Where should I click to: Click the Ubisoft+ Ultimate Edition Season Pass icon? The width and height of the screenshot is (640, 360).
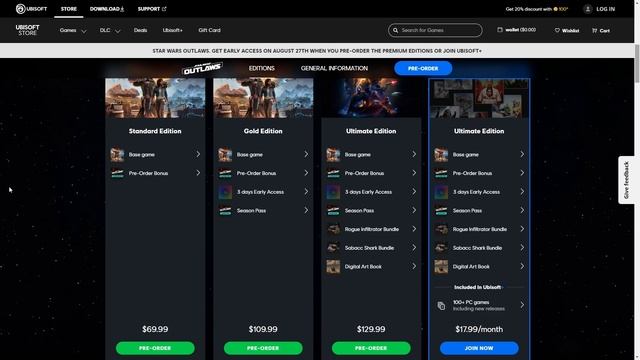click(441, 211)
